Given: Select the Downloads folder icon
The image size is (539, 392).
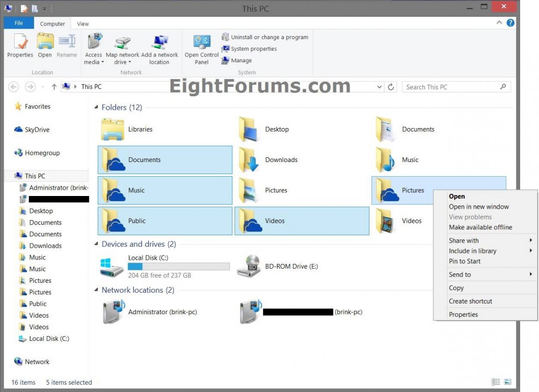Looking at the screenshot, I should coord(249,160).
